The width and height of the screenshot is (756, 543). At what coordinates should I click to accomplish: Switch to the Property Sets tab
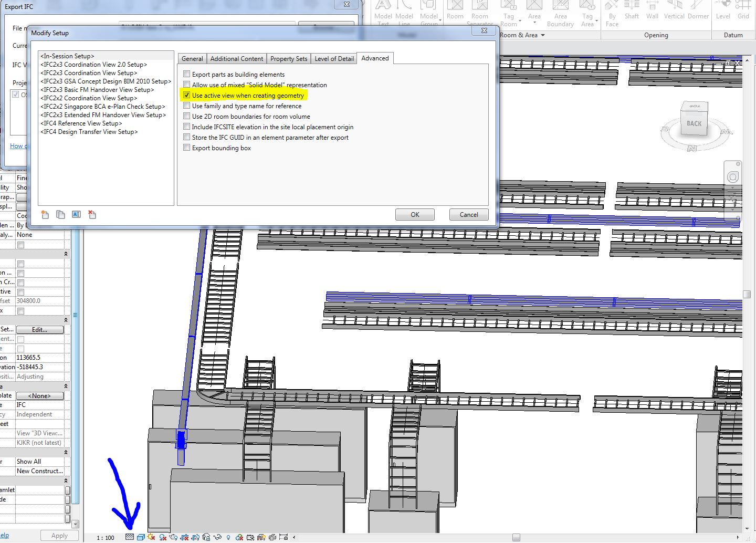tap(288, 58)
